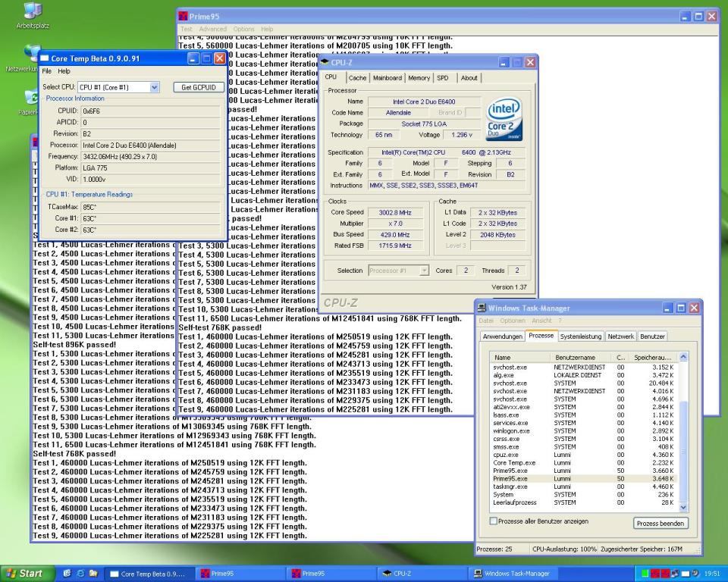Click the Core #1 temperature reading field

tap(150, 218)
